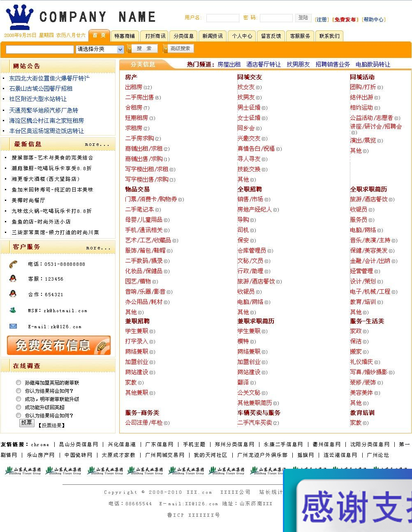Select the last survey radio option
Image resolution: width=412 pixels, height=532 pixels.
pos(19,415)
